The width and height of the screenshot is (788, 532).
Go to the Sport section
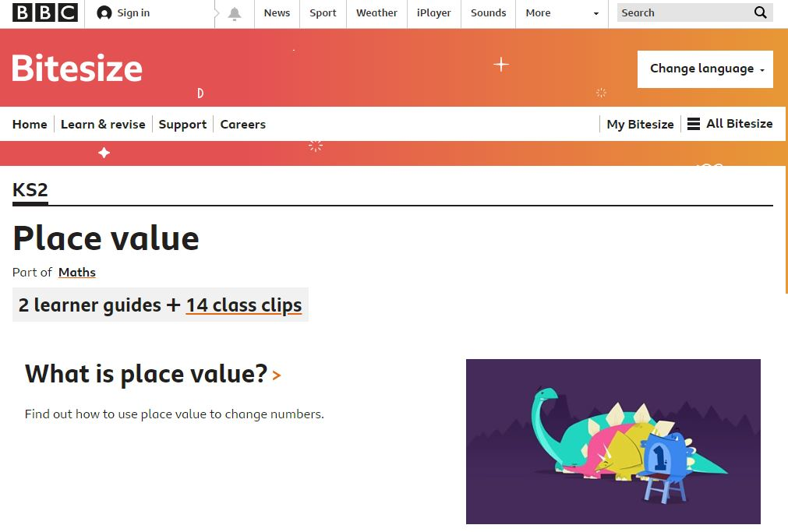click(323, 13)
